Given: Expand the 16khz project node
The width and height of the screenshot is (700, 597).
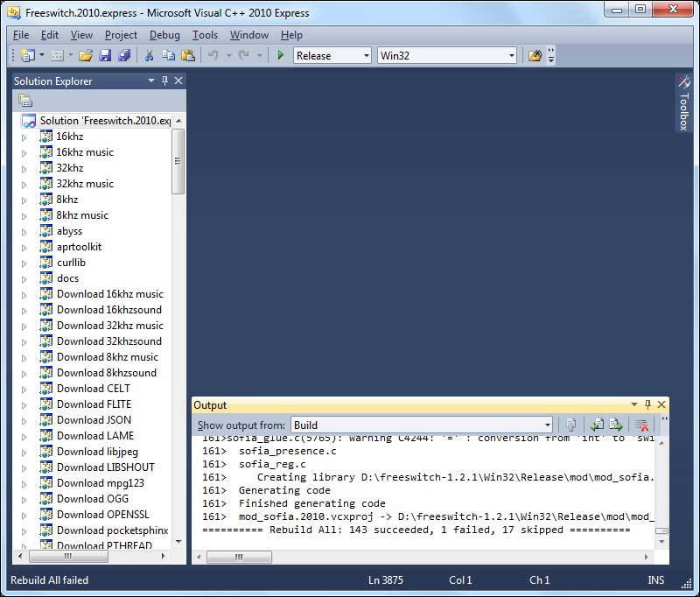Looking at the screenshot, I should [x=24, y=137].
